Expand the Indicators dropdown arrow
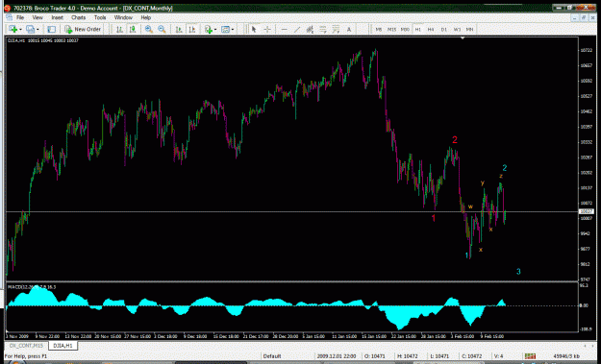 tap(215, 30)
